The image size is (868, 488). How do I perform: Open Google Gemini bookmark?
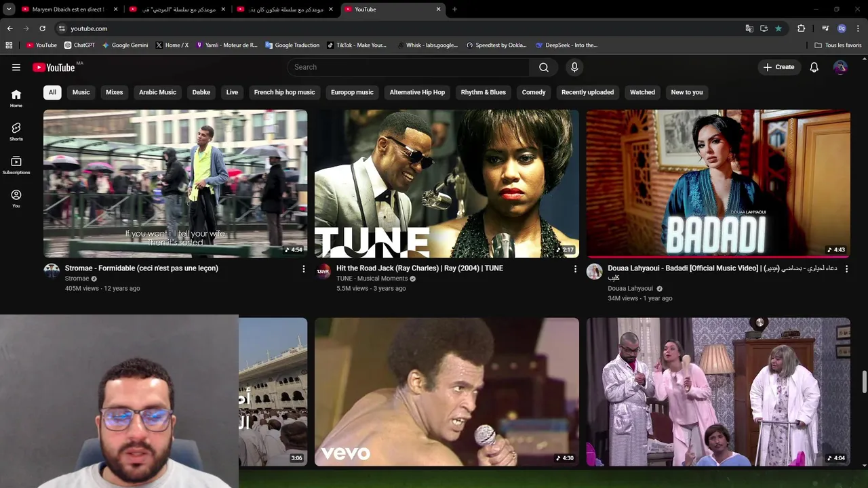[x=125, y=45]
